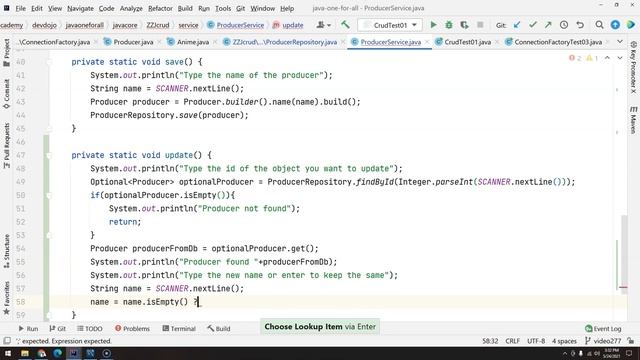Open the video277 Git branch menu
The image size is (640, 360).
tap(602, 341)
